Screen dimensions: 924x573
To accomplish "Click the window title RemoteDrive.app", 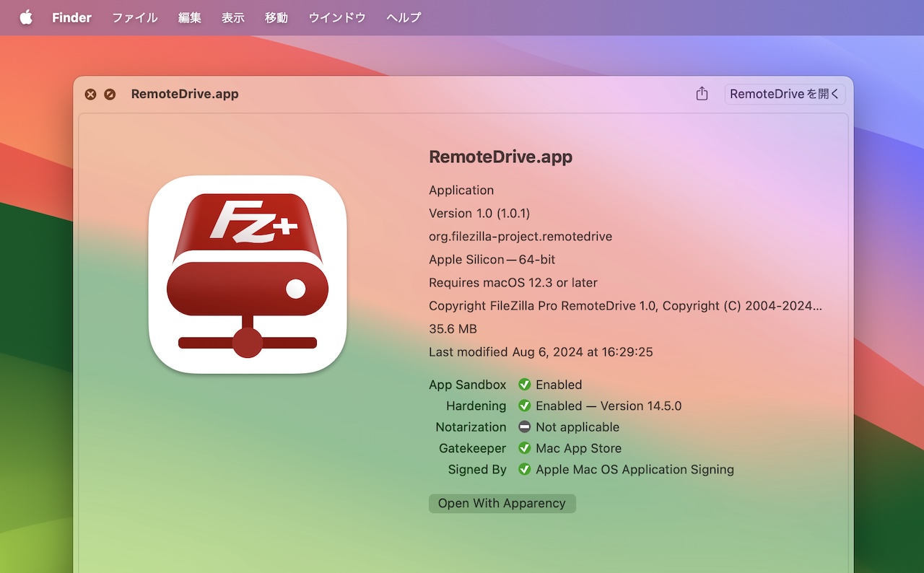I will (x=185, y=94).
